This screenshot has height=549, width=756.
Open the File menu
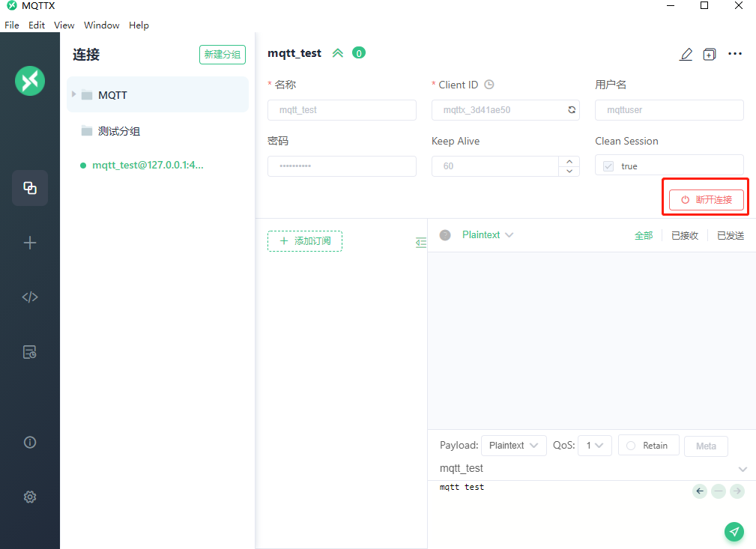tap(11, 25)
